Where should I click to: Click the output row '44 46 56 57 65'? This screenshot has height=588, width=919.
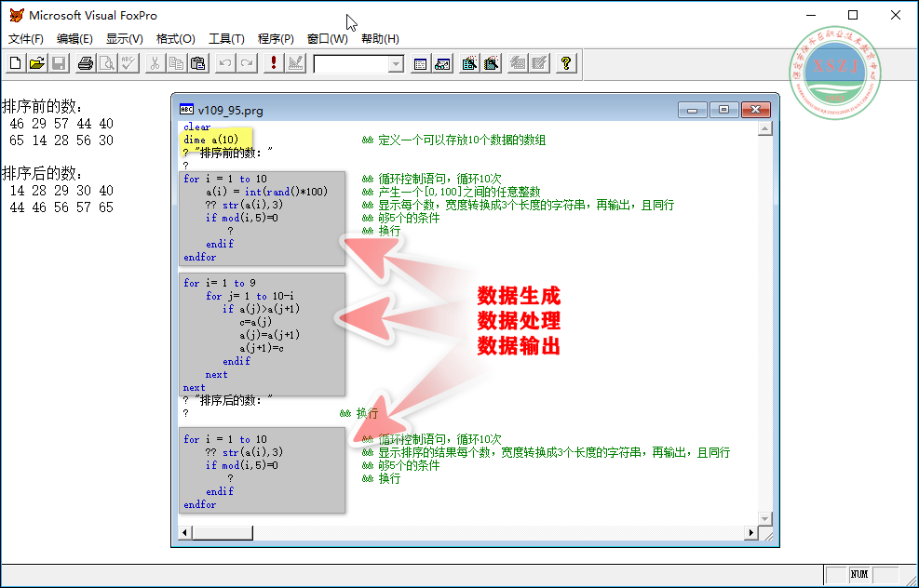[61, 207]
